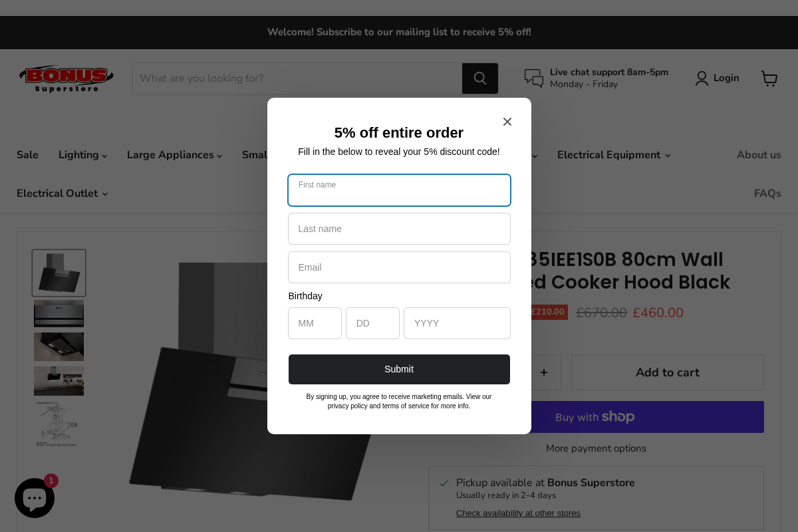
Task: Click the live chat support speech bubble icon
Action: 533,78
